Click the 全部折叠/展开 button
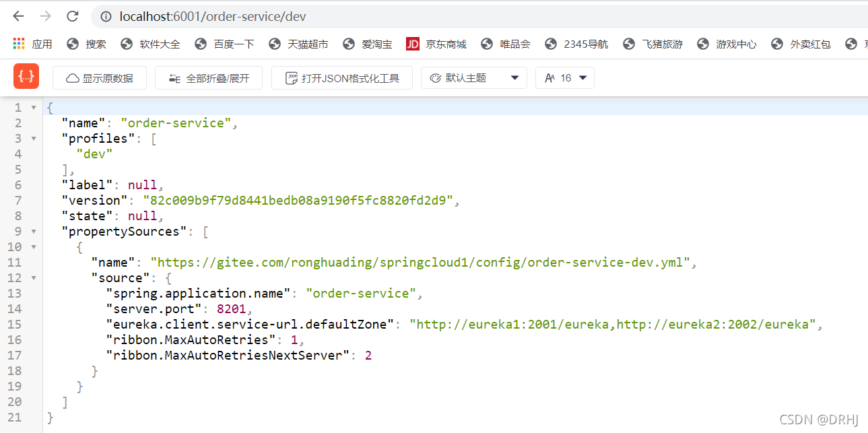868x433 pixels. 208,78
